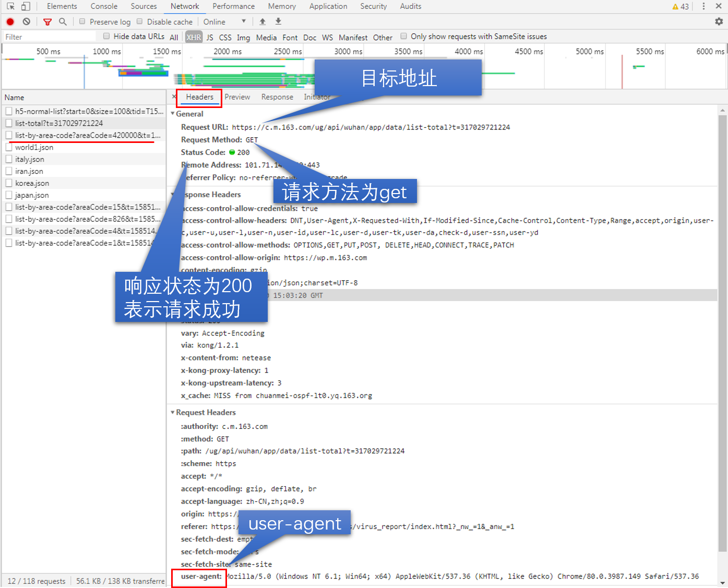Click the Filter text input

[50, 37]
